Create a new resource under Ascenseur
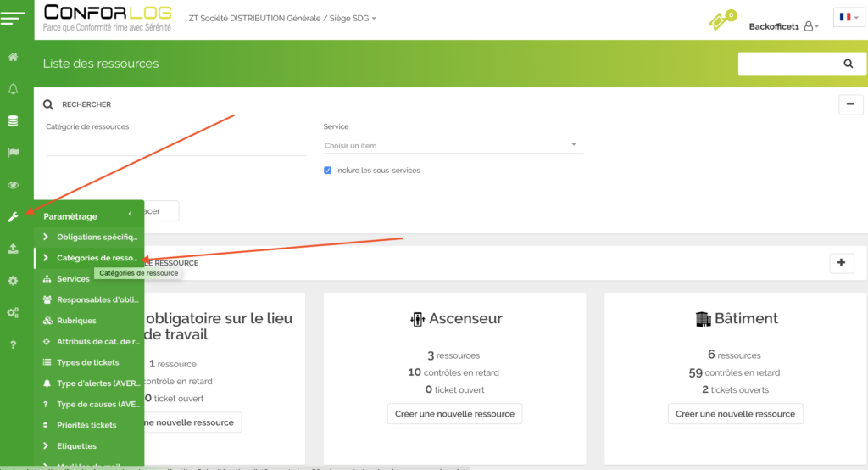This screenshot has height=470, width=868. click(x=454, y=413)
